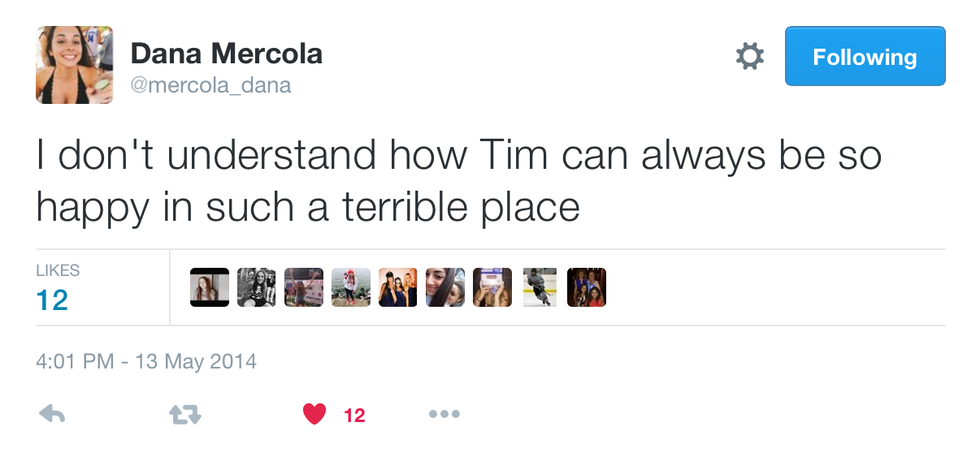Viewport: 980px width, 474px height.
Task: Select avatar of three women in dark dresses
Action: pyautogui.click(x=398, y=288)
